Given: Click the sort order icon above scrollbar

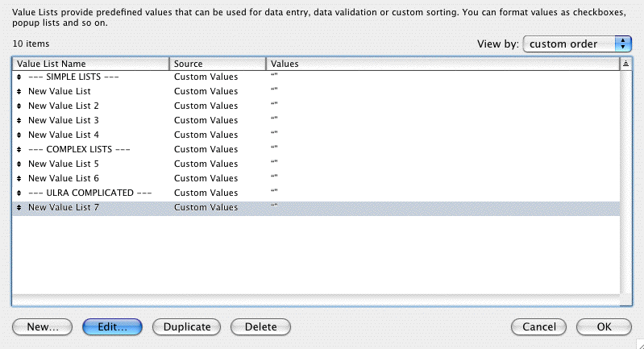Looking at the screenshot, I should pos(625,64).
